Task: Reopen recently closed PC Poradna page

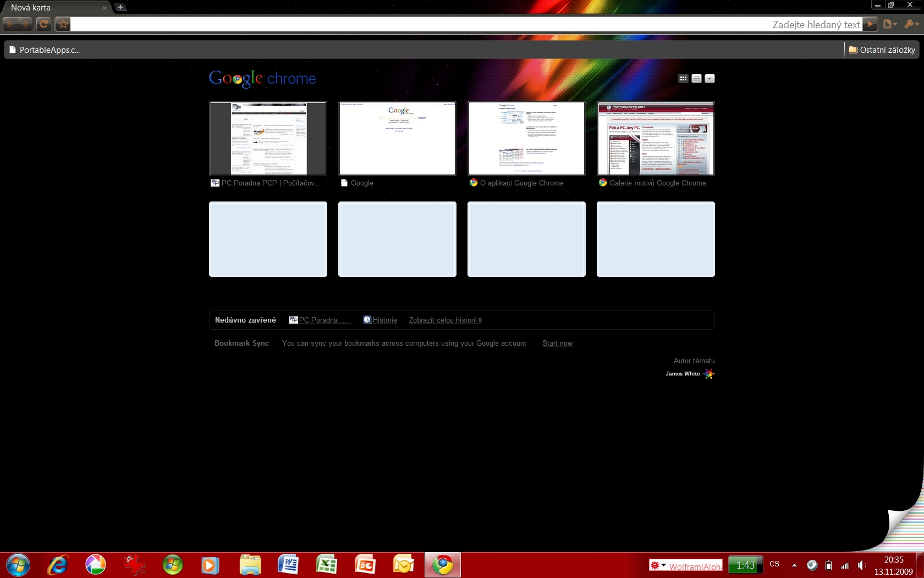Action: tap(320, 320)
